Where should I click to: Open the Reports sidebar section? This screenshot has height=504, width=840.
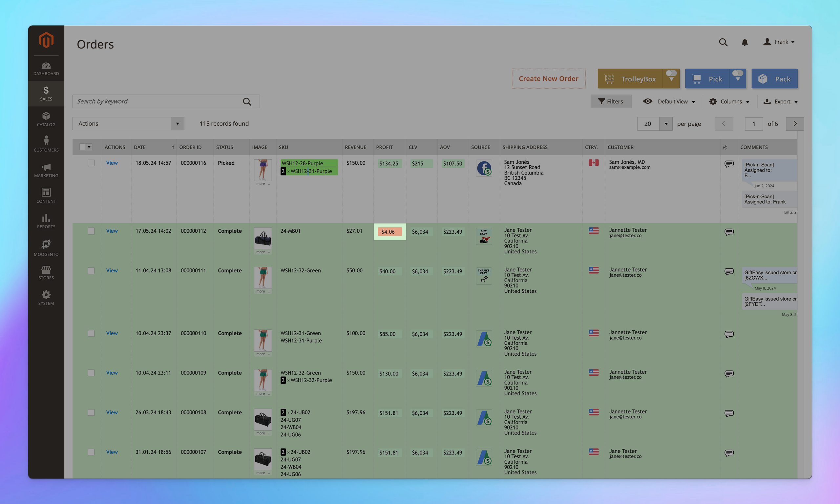coord(46,221)
